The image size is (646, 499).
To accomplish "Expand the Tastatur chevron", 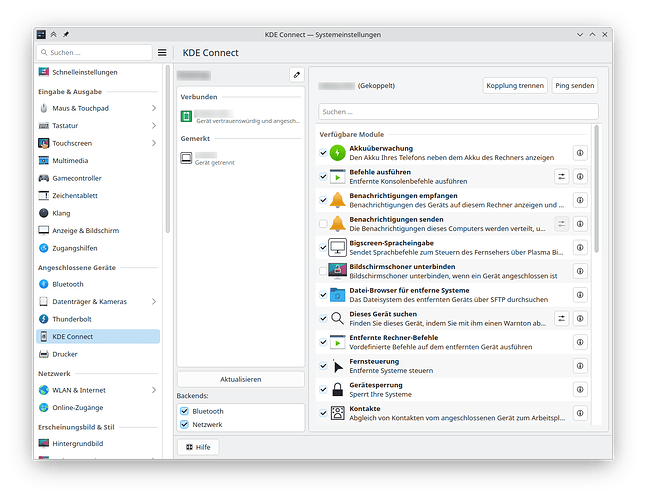I will click(154, 125).
